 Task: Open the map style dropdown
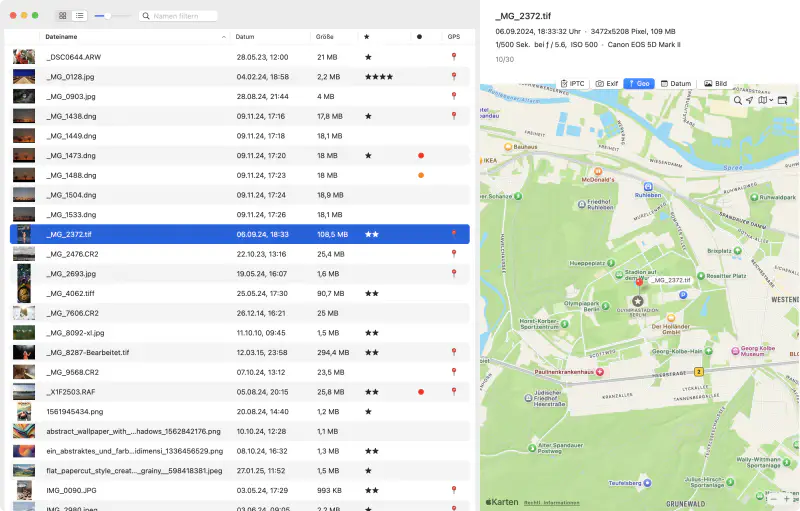click(765, 100)
